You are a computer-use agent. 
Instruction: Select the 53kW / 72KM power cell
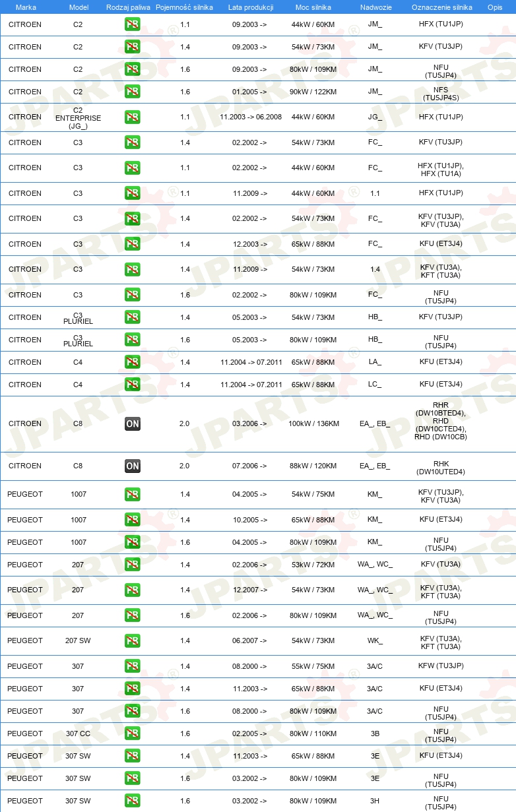coord(314,565)
